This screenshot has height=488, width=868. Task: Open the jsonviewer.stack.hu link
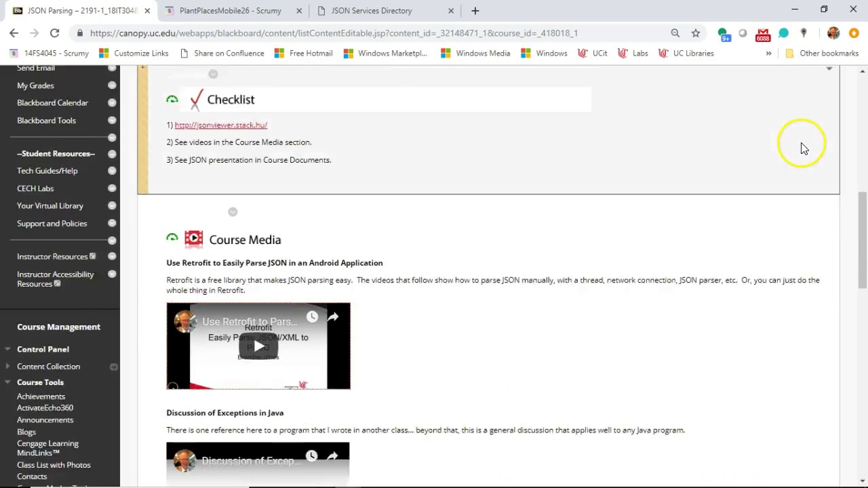click(x=221, y=125)
